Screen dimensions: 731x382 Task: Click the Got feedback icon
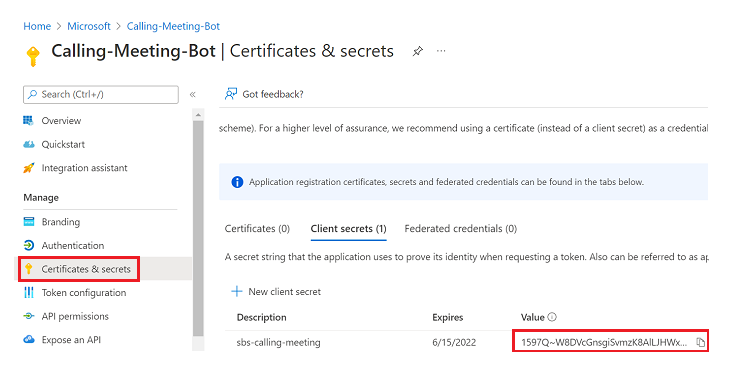(231, 94)
